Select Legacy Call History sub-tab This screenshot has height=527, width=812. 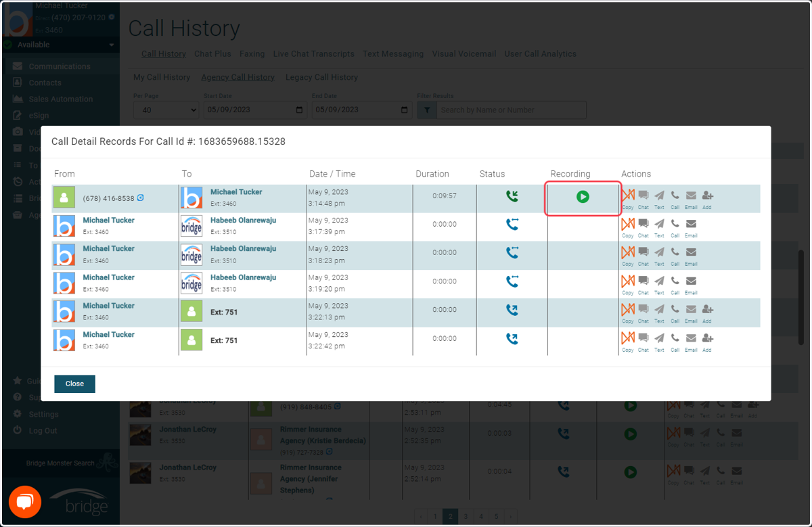(321, 78)
